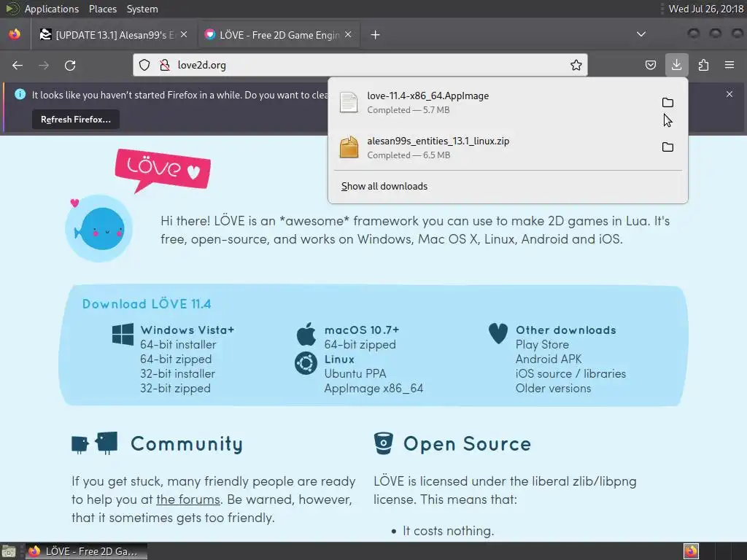Click the clock in the top panel
This screenshot has height=560, width=747.
[x=705, y=9]
